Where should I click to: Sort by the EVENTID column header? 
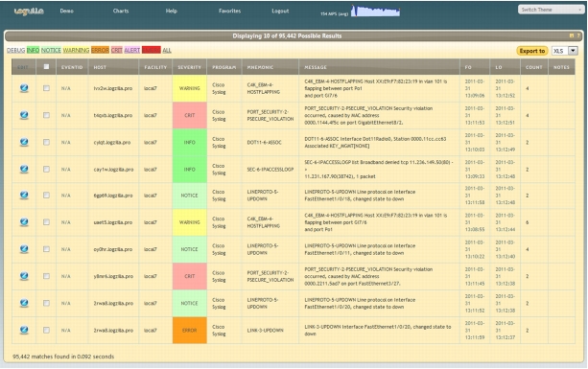pos(72,67)
